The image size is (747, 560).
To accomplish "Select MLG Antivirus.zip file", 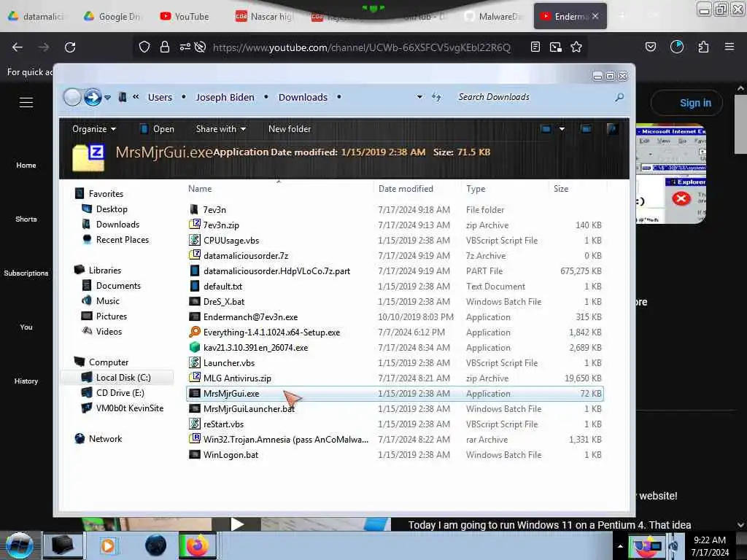I will pos(237,378).
